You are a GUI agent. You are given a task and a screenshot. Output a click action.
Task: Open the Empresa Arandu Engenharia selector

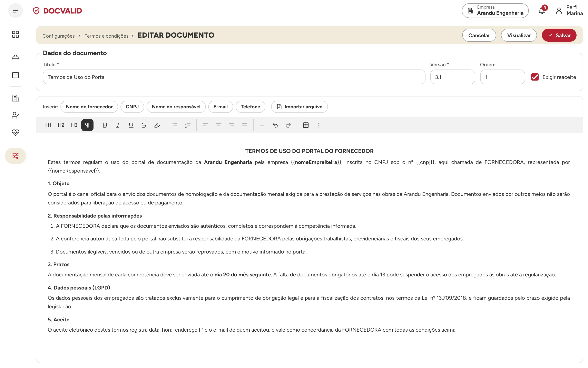coord(495,11)
